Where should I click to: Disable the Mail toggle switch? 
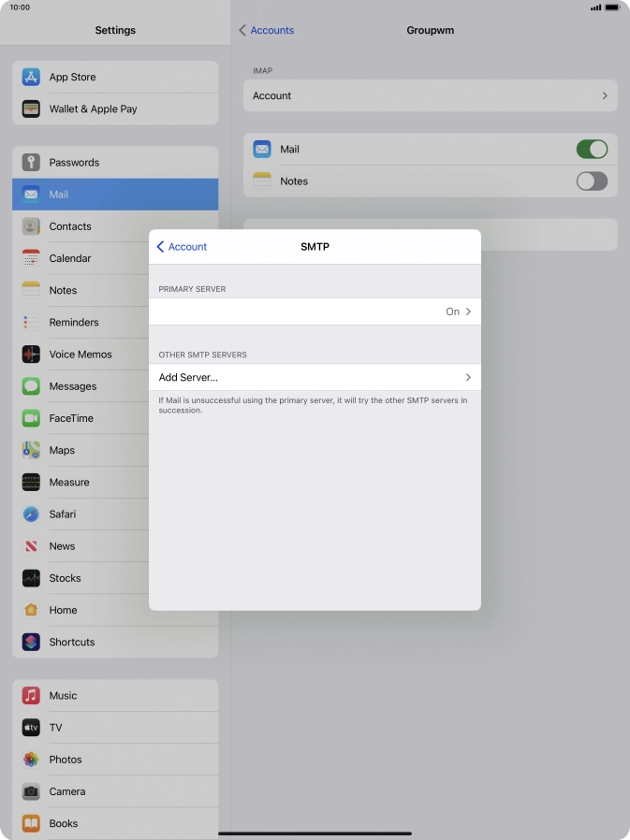591,150
